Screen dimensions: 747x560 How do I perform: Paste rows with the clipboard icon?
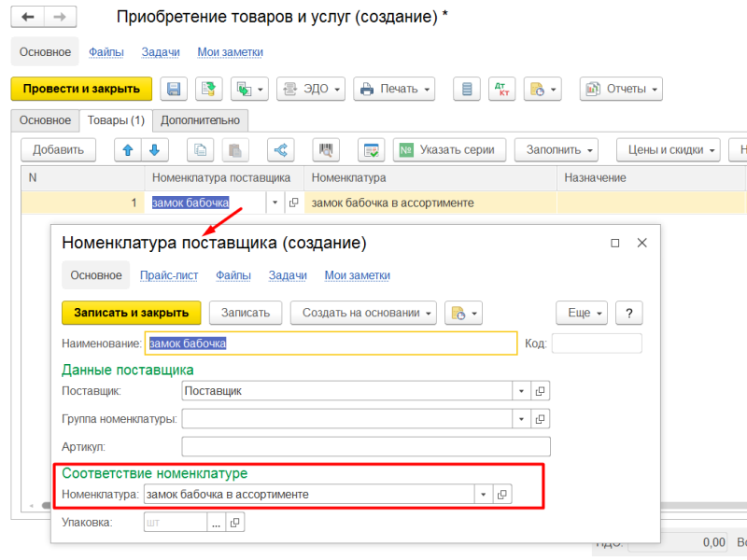235,150
